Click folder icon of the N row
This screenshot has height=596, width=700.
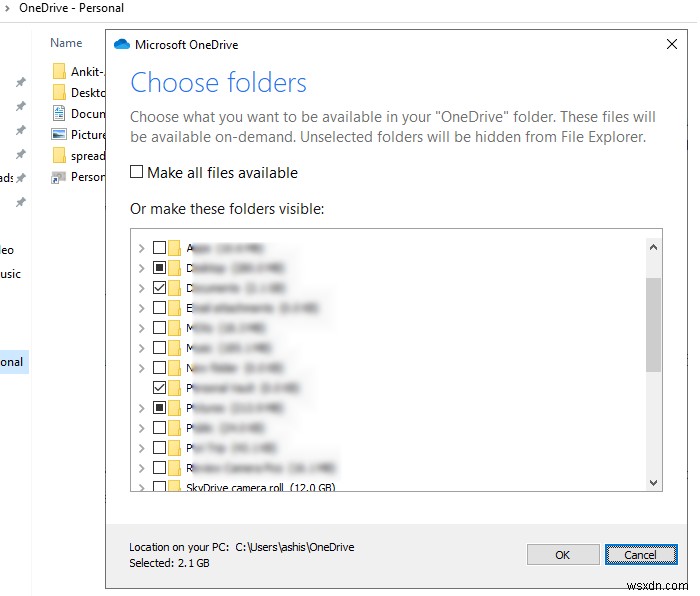click(x=175, y=367)
